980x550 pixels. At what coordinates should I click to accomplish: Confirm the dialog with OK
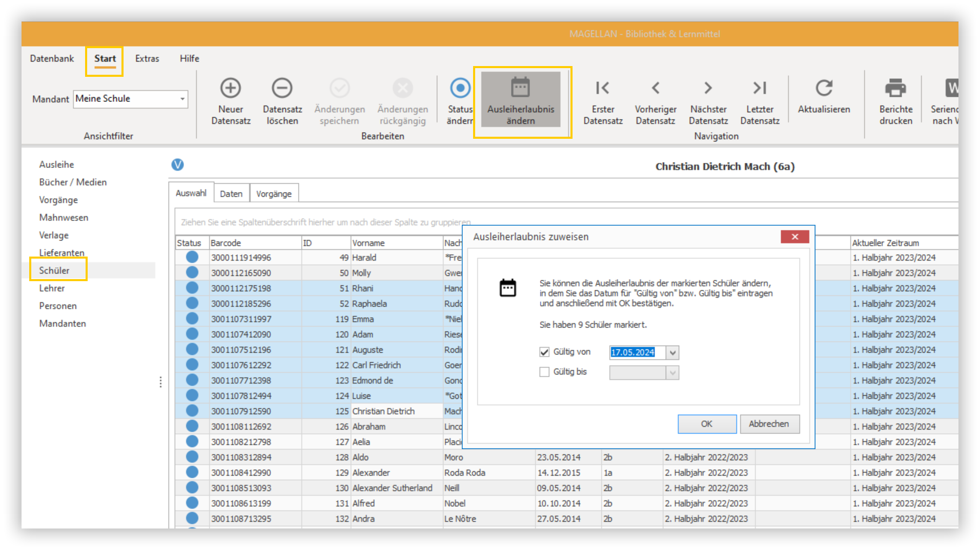click(707, 424)
